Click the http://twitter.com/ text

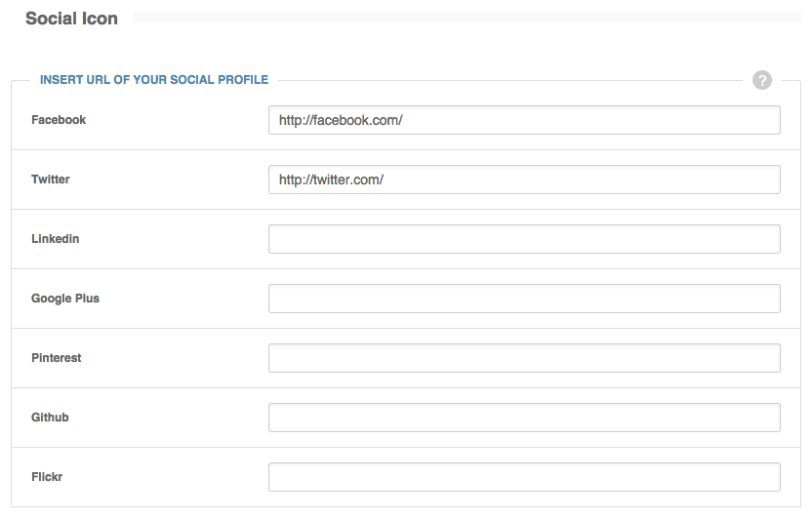331,180
